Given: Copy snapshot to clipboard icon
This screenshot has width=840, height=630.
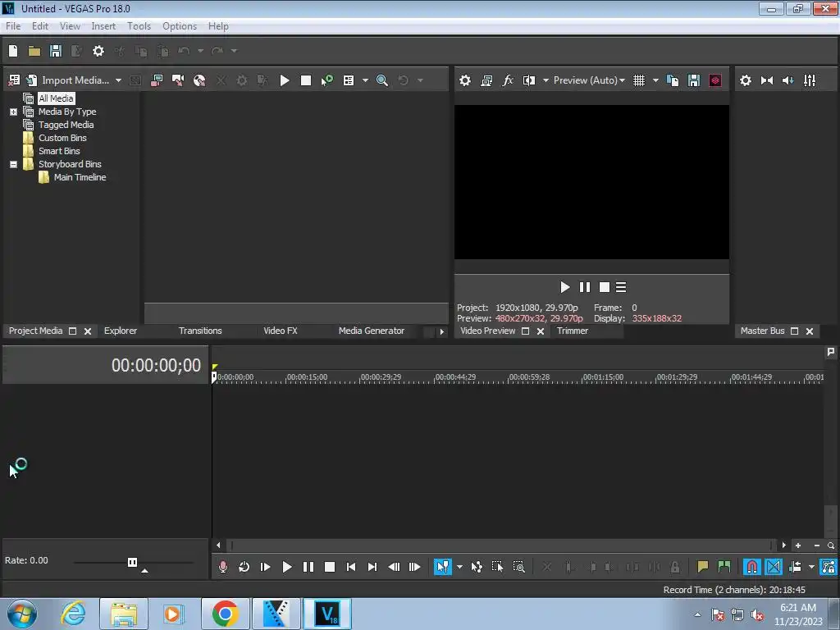Looking at the screenshot, I should click(x=673, y=80).
